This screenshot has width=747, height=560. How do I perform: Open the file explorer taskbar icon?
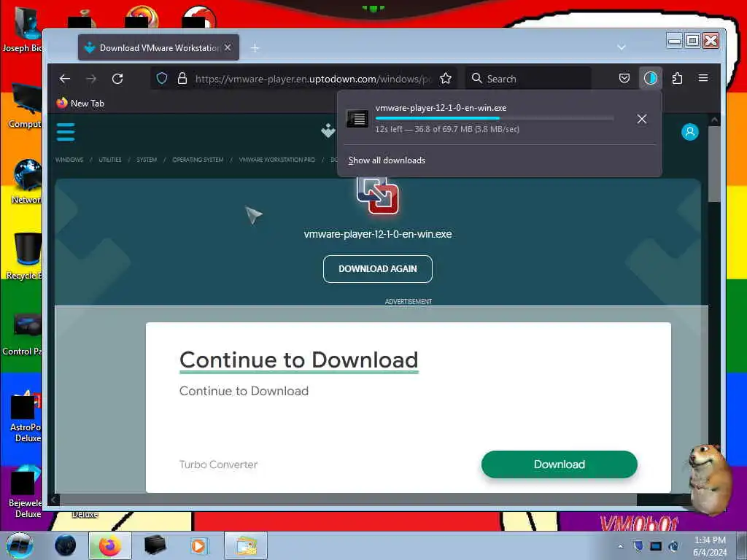point(246,545)
